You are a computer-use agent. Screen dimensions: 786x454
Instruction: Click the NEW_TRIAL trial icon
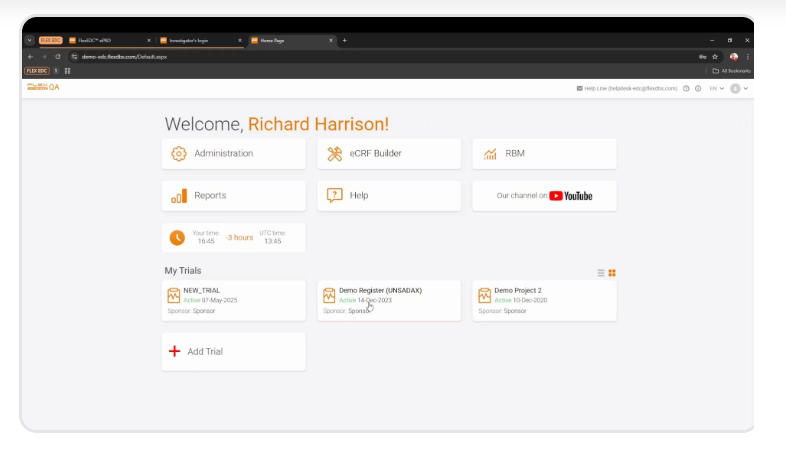click(x=173, y=296)
